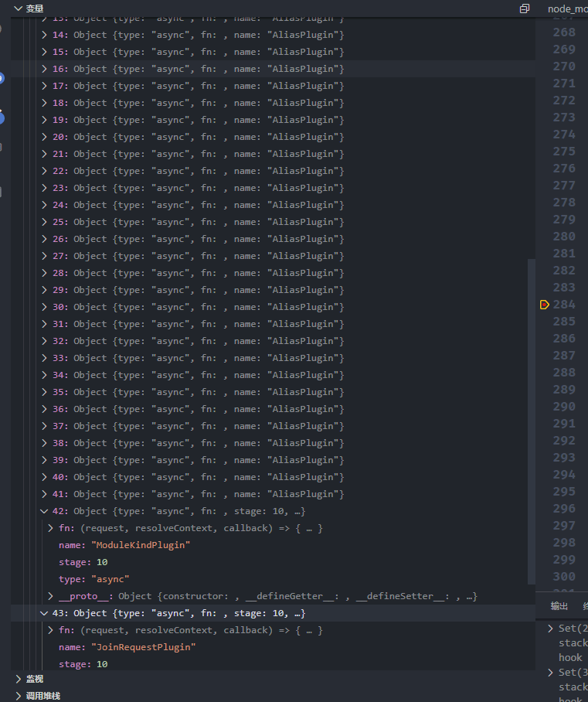The width and height of the screenshot is (588, 702).
Task: Open the 输出 panel tab
Action: click(x=559, y=606)
